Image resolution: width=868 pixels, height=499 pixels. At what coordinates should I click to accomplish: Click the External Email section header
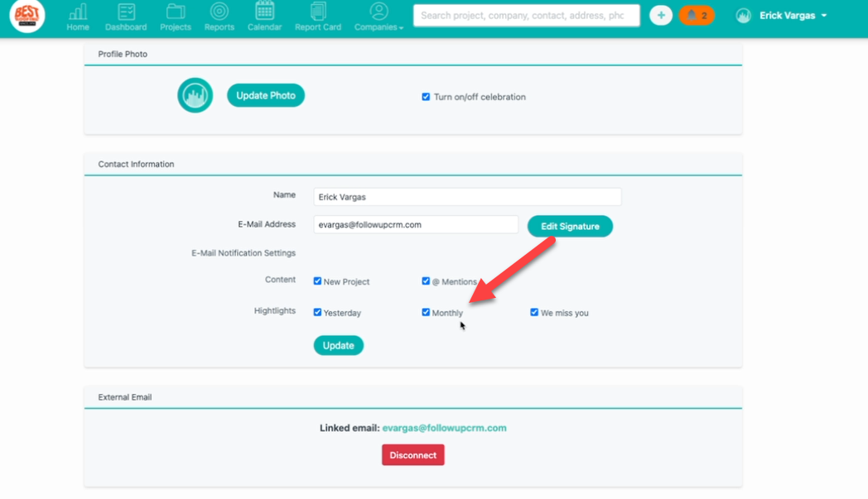tap(125, 397)
